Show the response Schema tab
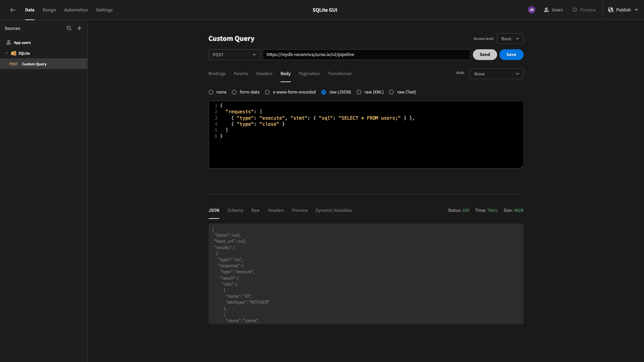 tap(235, 210)
